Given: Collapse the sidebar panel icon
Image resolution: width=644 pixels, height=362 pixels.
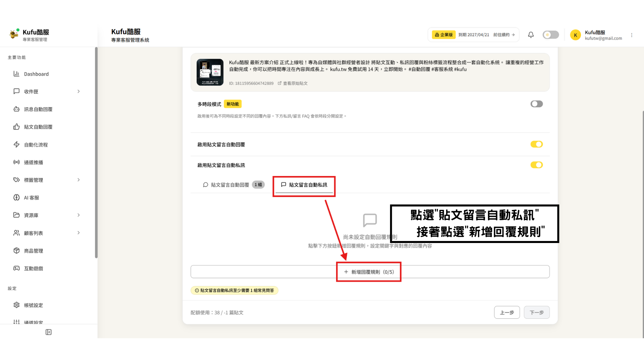Looking at the screenshot, I should point(49,332).
